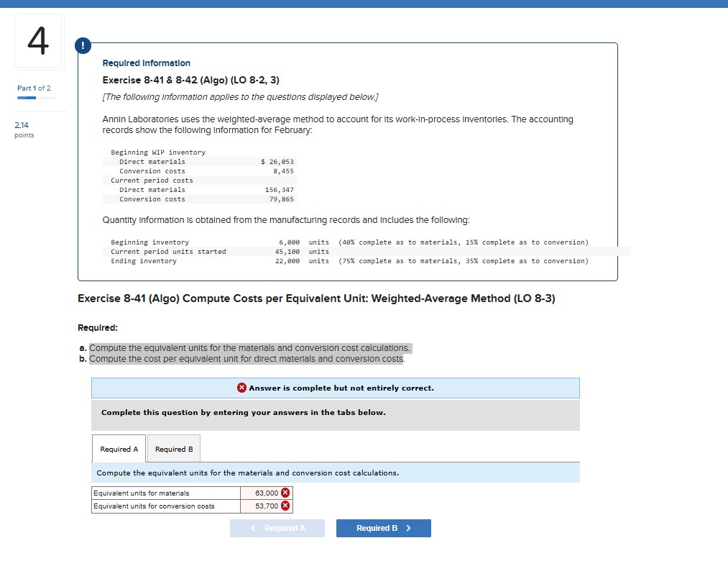
Task: Click the red X beside 63,000 materials answer
Action: click(285, 493)
